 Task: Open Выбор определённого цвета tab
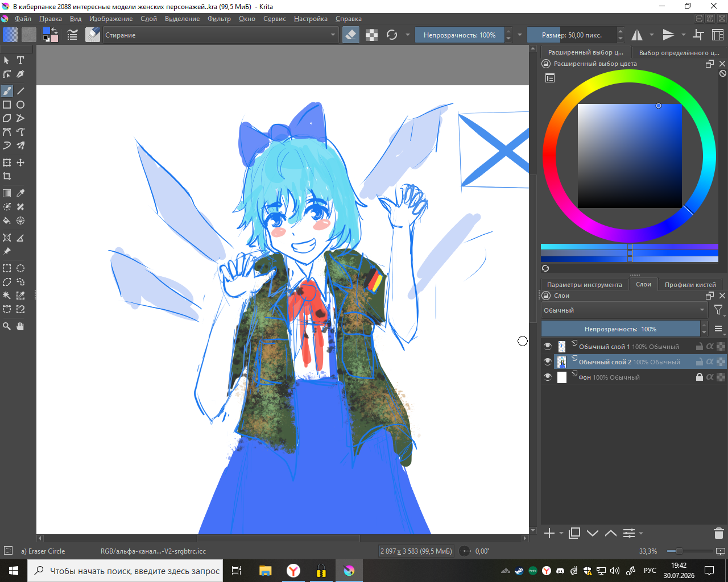(679, 53)
